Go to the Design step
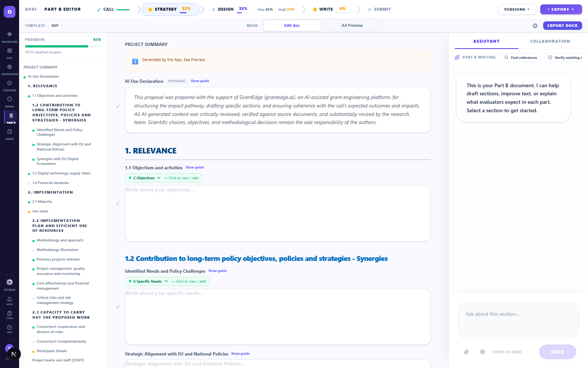Image resolution: width=588 pixels, height=368 pixels. (x=225, y=10)
